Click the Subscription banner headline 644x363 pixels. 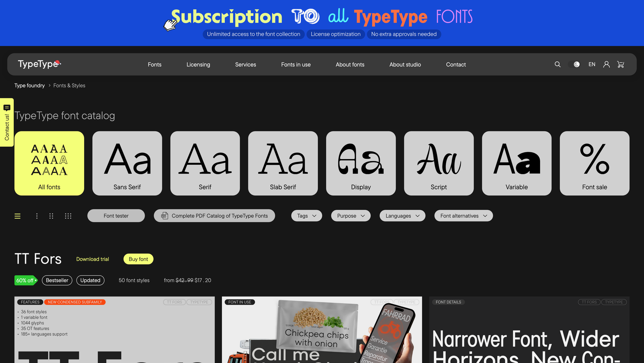[322, 17]
